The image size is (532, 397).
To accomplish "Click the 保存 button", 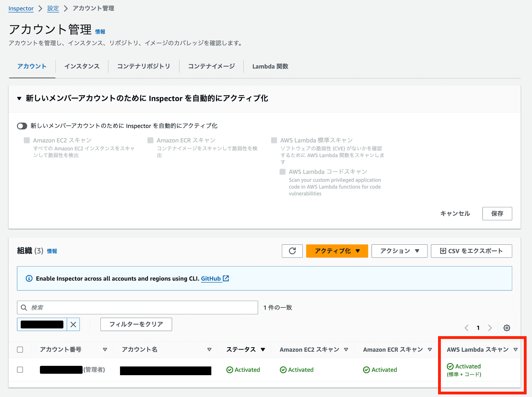I will [497, 214].
